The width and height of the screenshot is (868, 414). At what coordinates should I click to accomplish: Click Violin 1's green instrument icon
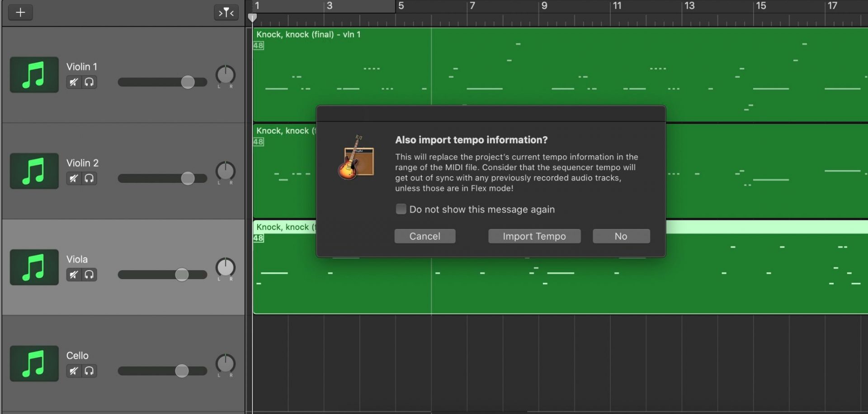click(x=34, y=74)
